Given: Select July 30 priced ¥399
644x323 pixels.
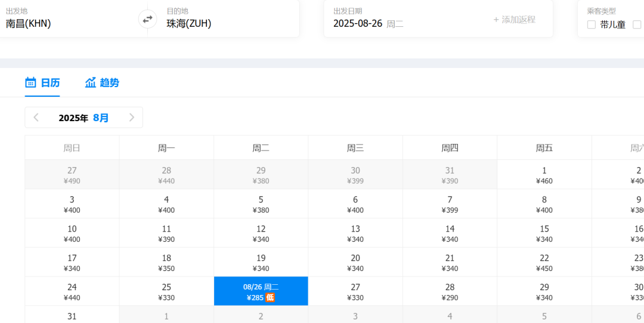Looking at the screenshot, I should point(355,175).
